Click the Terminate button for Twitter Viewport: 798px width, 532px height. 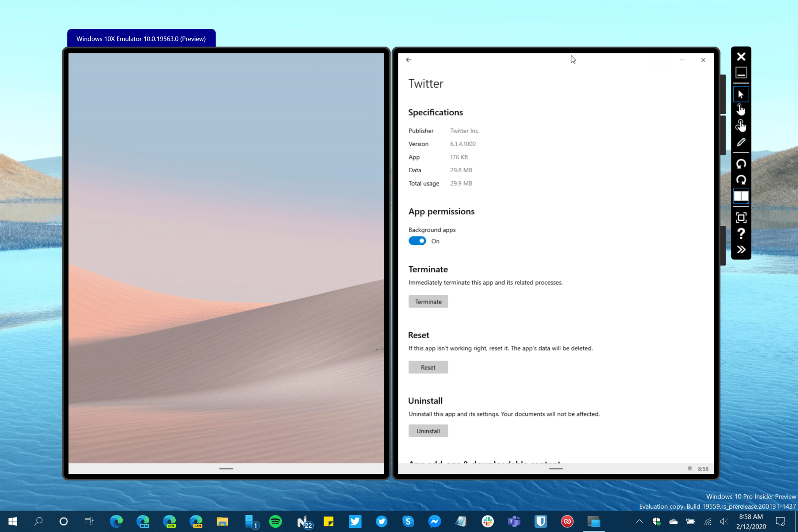point(428,301)
